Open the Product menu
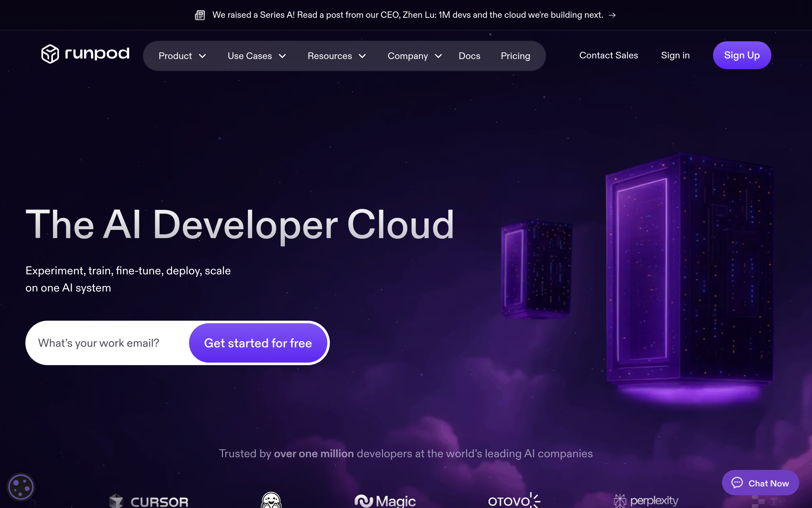This screenshot has height=508, width=812. (182, 56)
